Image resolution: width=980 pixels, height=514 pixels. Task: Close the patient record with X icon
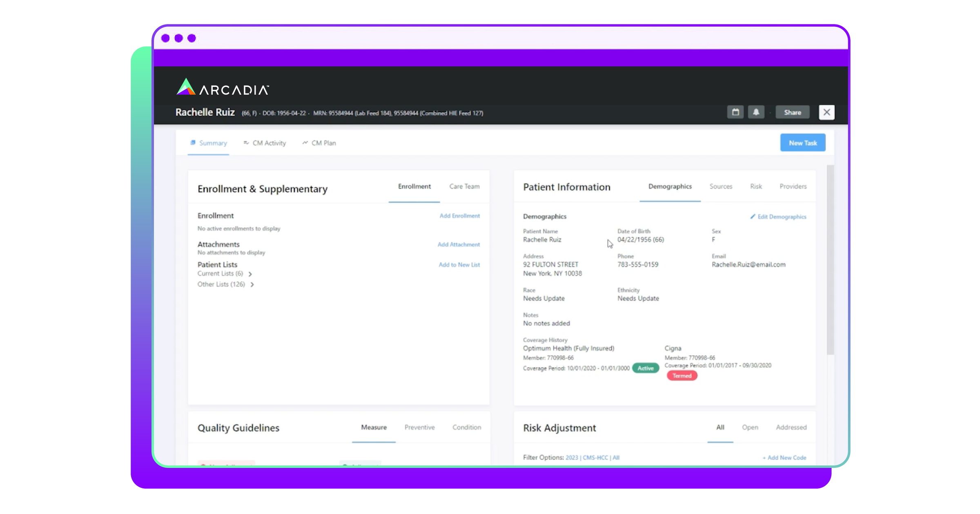point(826,112)
